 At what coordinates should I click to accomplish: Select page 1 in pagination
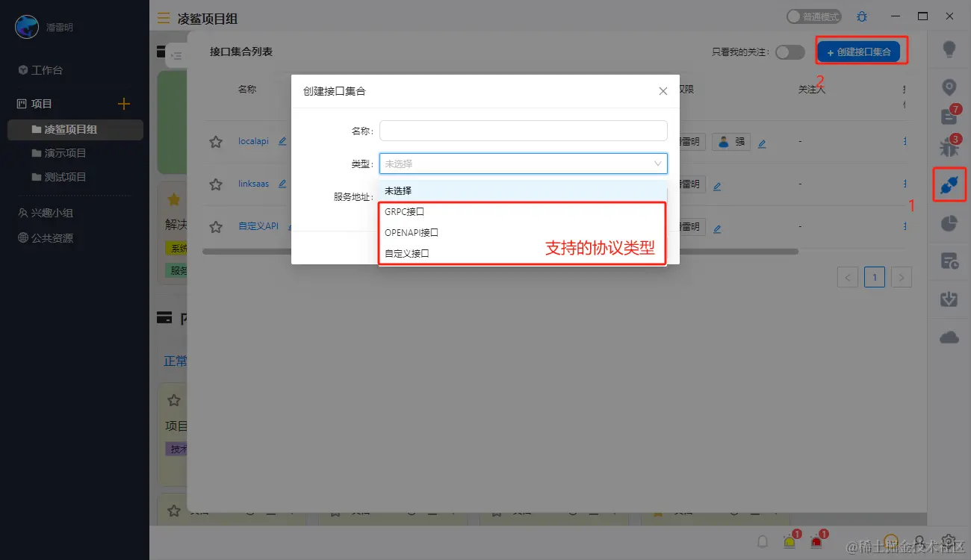pos(875,277)
